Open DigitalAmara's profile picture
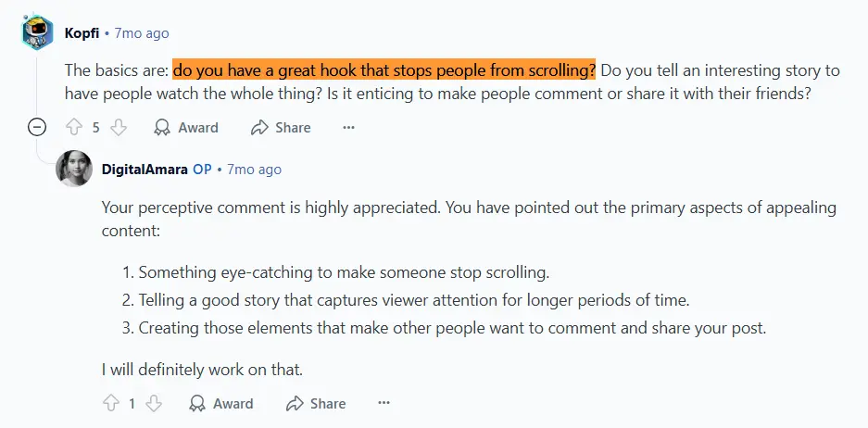This screenshot has height=428, width=868. 74,169
